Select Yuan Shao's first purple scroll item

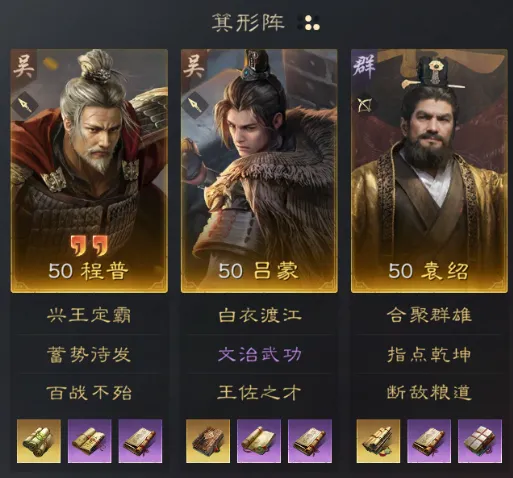tap(429, 441)
